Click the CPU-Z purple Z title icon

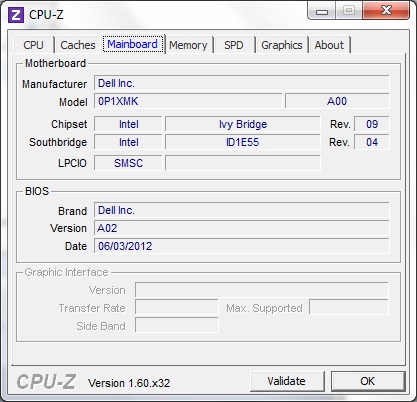[16, 15]
